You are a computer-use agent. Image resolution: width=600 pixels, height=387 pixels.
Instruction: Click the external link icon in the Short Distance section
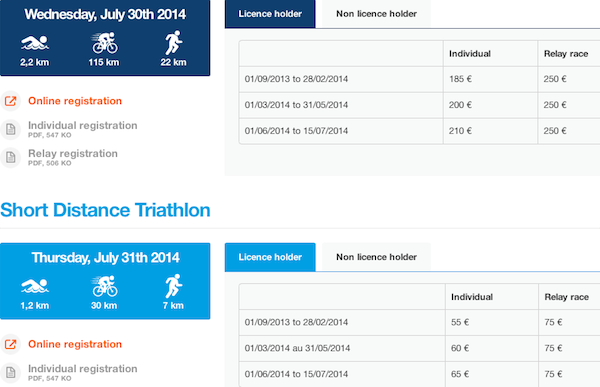click(10, 344)
